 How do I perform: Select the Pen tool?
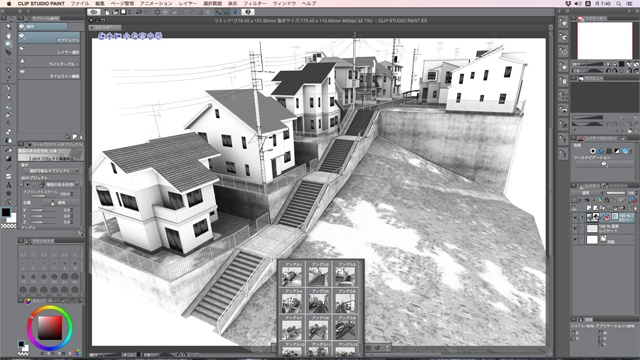point(8,88)
